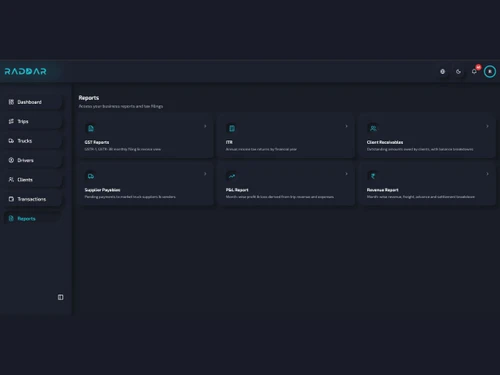Click the Reports page subtitle text
Screen dimensions: 500x375
(121, 106)
